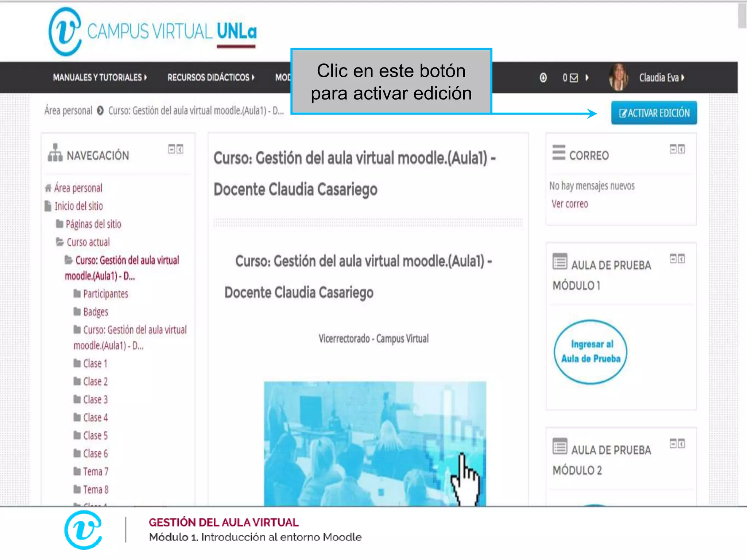Open the Recursos Didácticos menu
The width and height of the screenshot is (747, 560).
pyautogui.click(x=211, y=77)
